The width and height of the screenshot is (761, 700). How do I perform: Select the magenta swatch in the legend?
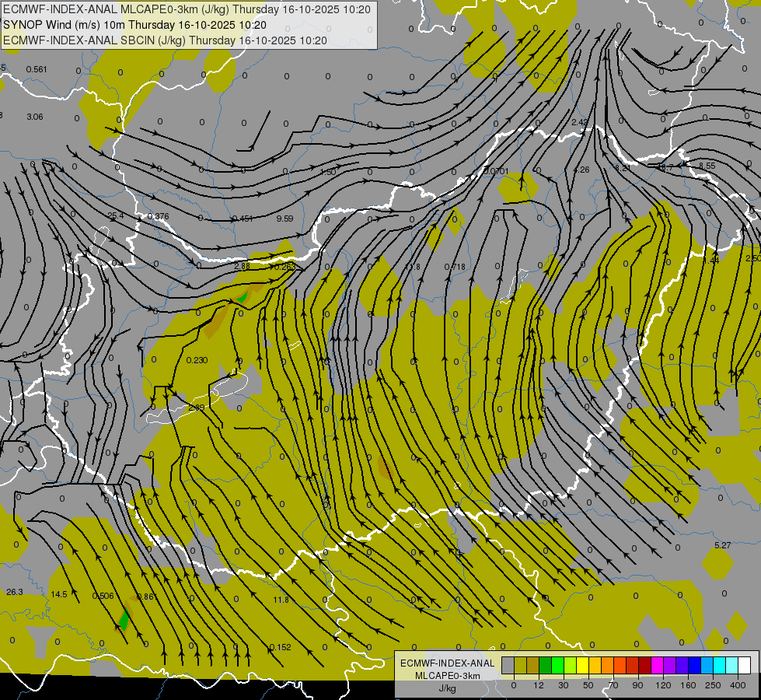click(658, 665)
